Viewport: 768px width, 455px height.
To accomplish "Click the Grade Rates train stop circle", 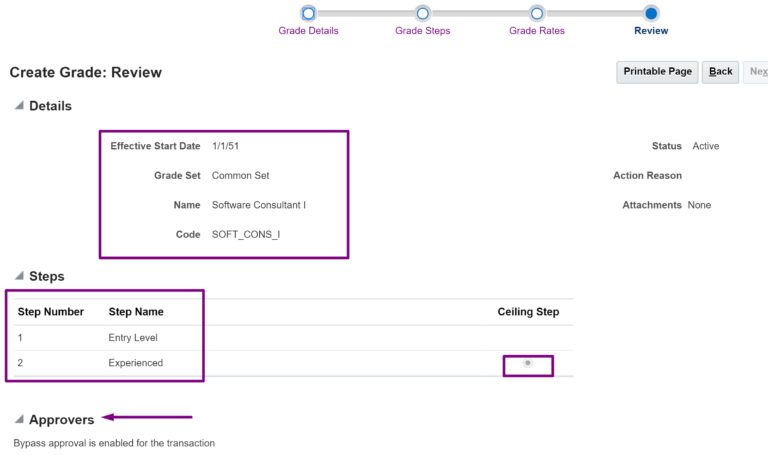I will [x=537, y=13].
